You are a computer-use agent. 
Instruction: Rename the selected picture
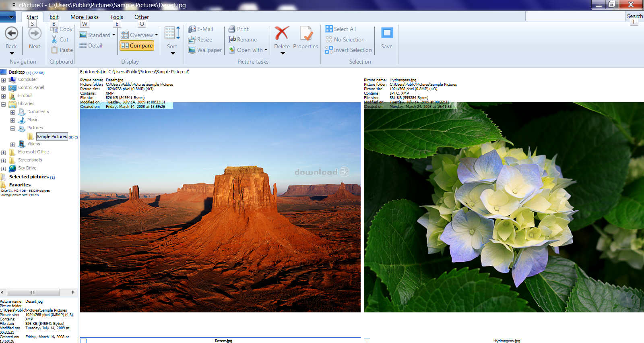(242, 39)
